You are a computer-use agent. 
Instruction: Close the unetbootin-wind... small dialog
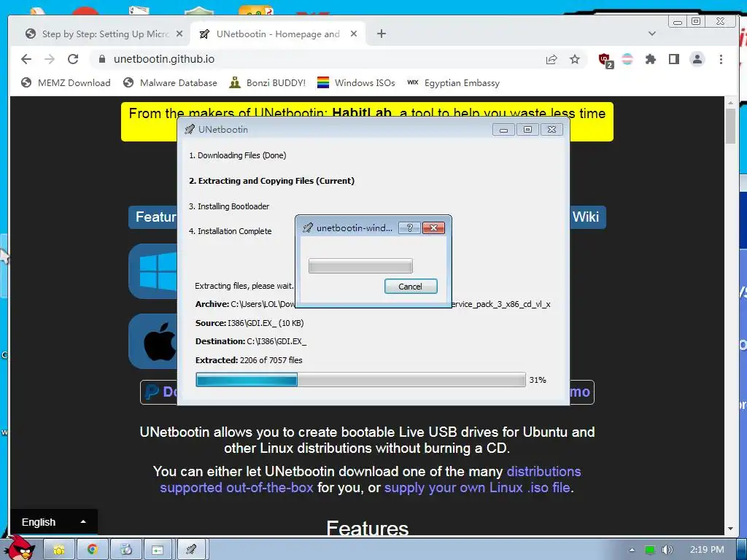[x=433, y=228]
